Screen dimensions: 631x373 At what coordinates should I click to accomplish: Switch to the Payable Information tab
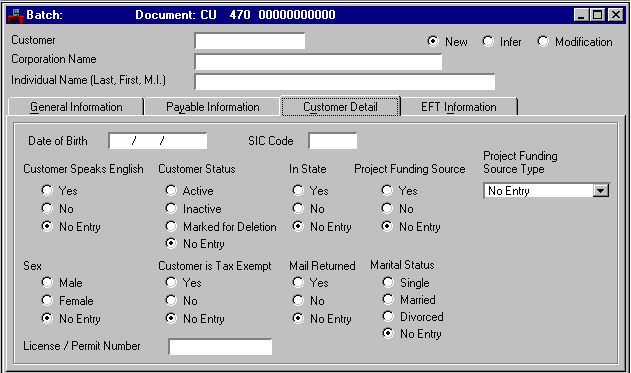(212, 107)
